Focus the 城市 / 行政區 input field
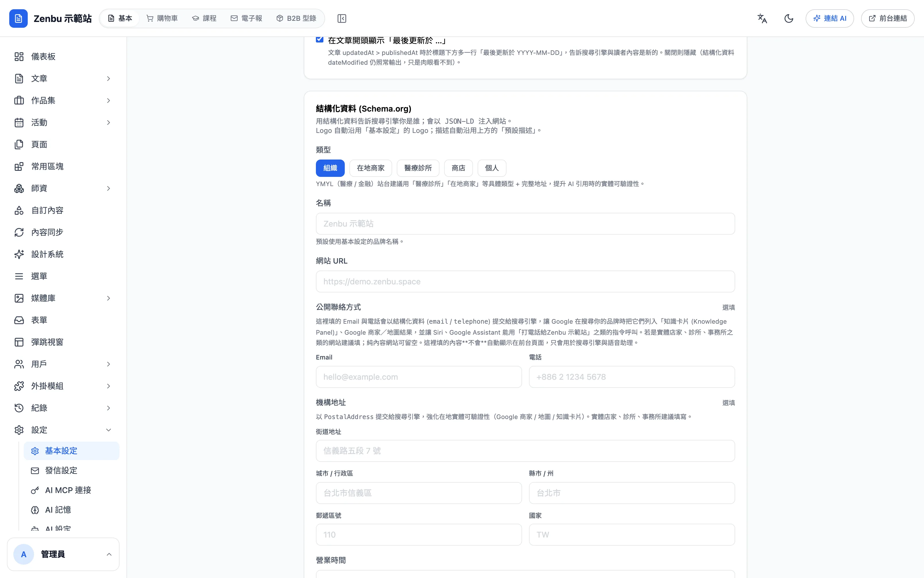 [418, 493]
